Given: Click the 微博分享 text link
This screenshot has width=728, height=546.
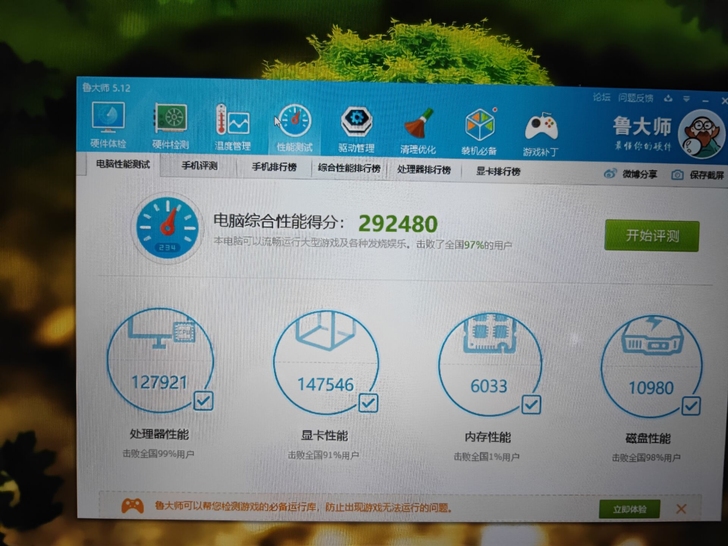Looking at the screenshot, I should pyautogui.click(x=639, y=174).
